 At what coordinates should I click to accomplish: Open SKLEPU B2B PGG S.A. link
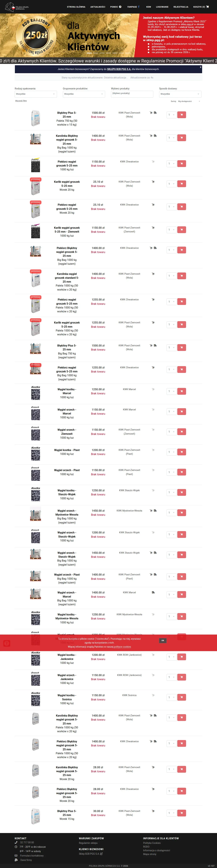tap(119, 69)
